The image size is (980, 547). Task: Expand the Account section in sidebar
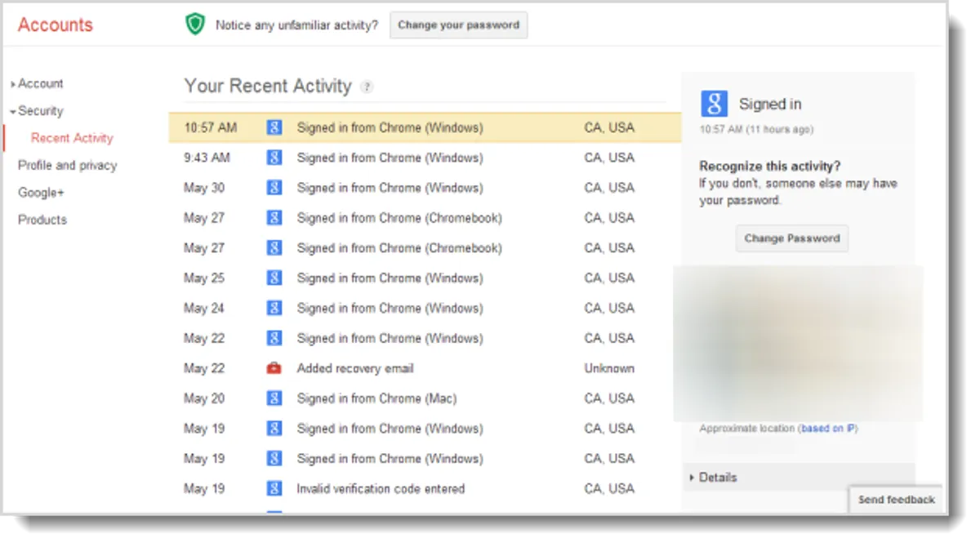tap(40, 83)
